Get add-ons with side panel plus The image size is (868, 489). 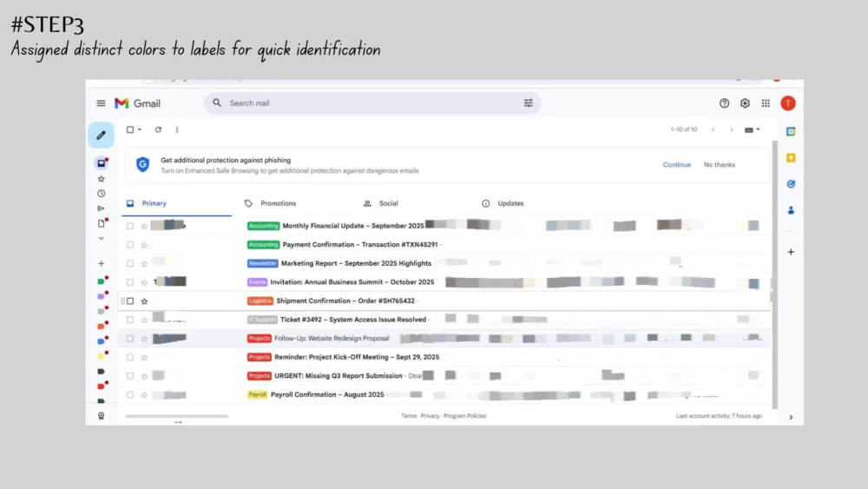(x=791, y=252)
